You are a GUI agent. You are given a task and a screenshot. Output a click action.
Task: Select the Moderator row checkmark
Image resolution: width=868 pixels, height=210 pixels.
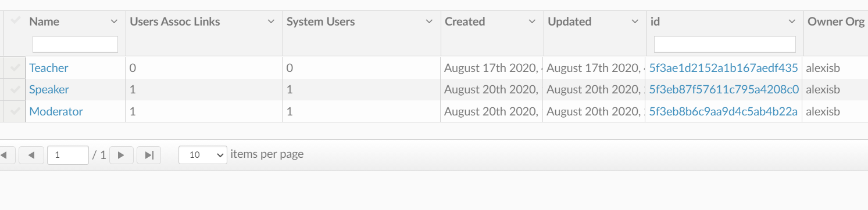pos(16,111)
